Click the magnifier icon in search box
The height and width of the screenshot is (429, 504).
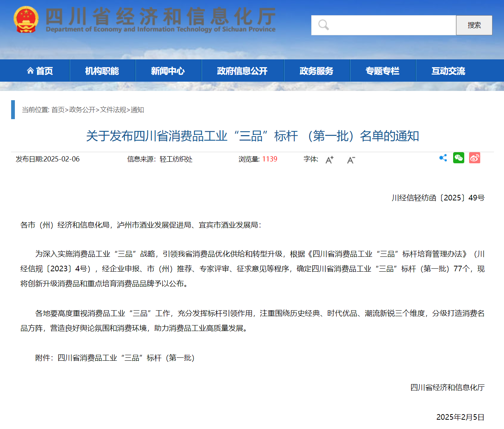tap(323, 25)
